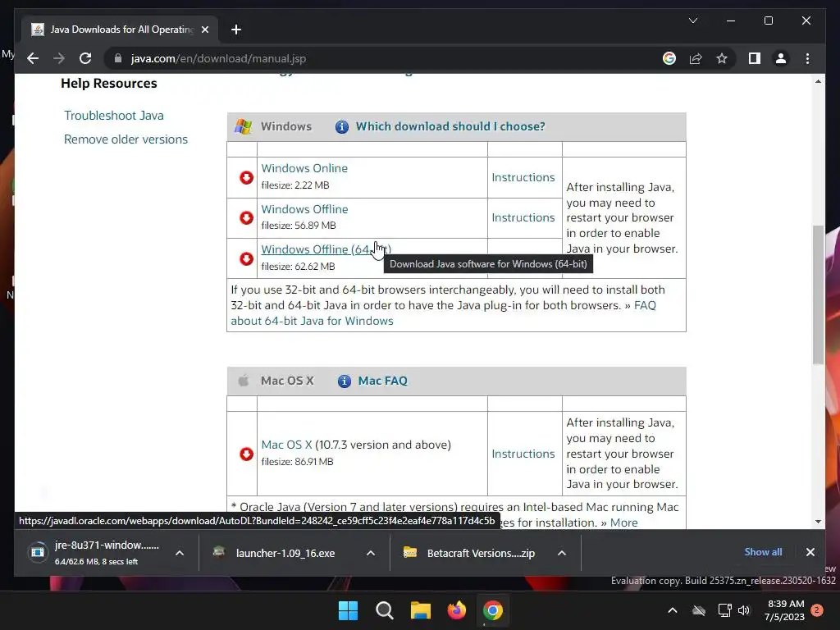Image resolution: width=840 pixels, height=630 pixels.
Task: Open the tab search chevron in title bar
Action: (693, 21)
